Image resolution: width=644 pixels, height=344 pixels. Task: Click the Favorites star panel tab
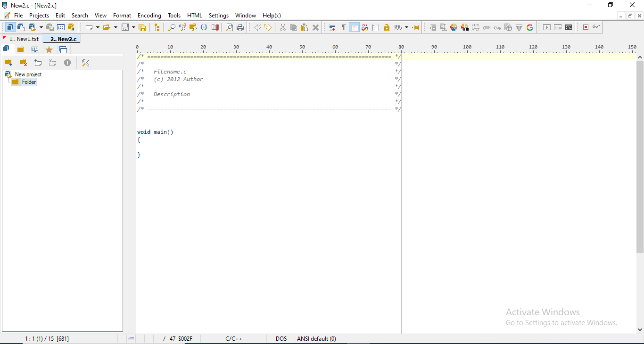(x=49, y=49)
